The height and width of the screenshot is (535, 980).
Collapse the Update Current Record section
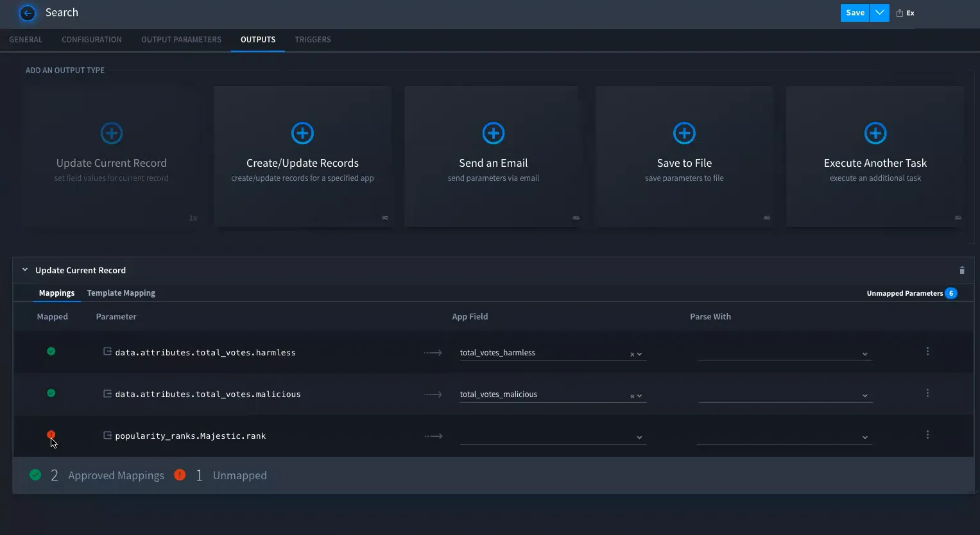(x=25, y=270)
